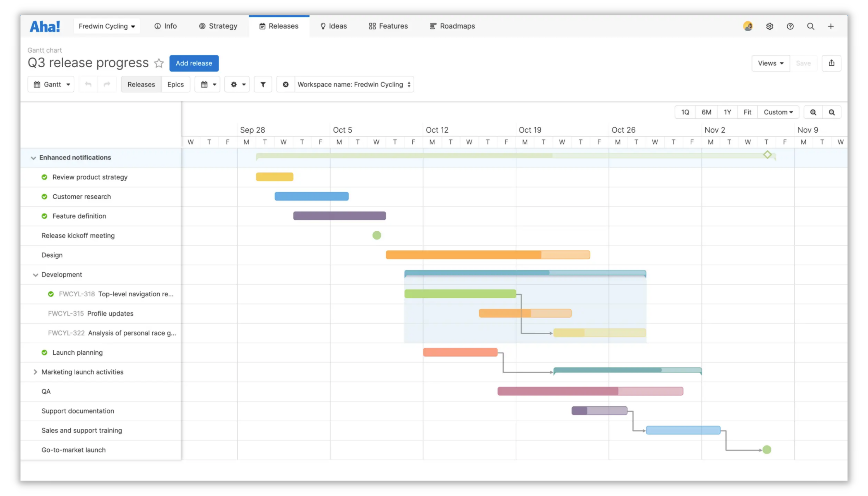
Task: Open the filter funnel icon
Action: 263,84
